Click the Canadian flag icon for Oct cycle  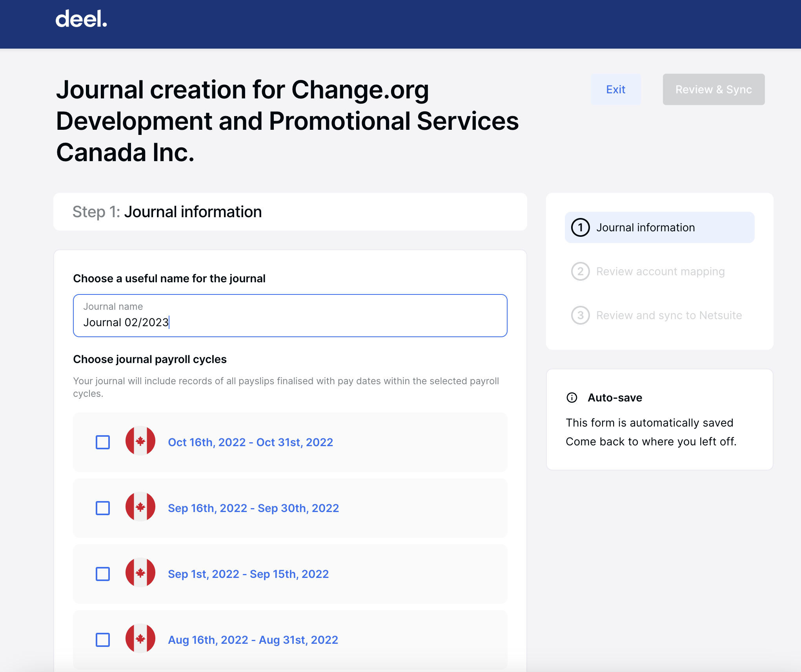(x=141, y=441)
